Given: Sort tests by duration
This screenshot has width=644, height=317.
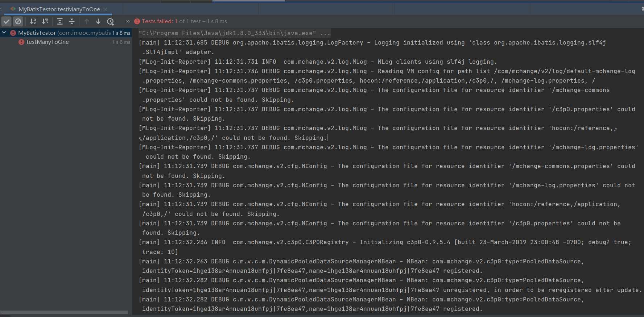Looking at the screenshot, I should click(45, 21).
